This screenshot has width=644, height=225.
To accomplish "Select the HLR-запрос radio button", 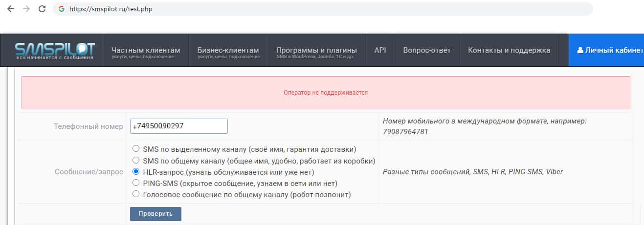I will 136,172.
